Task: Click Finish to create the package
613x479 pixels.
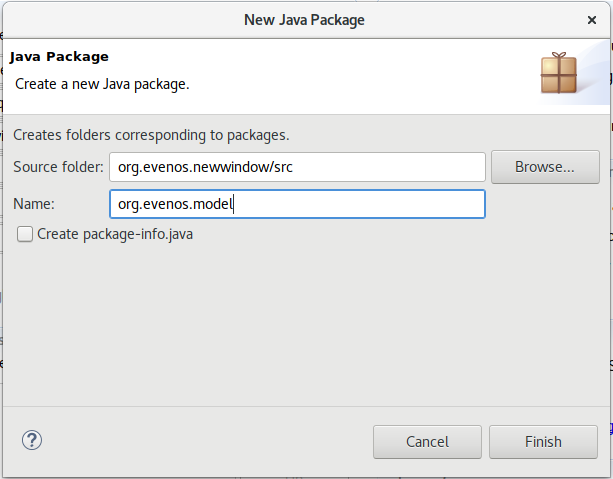Action: coord(543,441)
